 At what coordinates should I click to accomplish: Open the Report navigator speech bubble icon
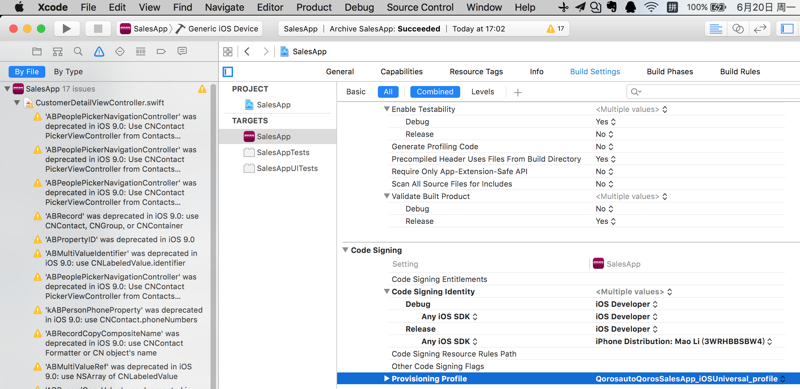182,52
